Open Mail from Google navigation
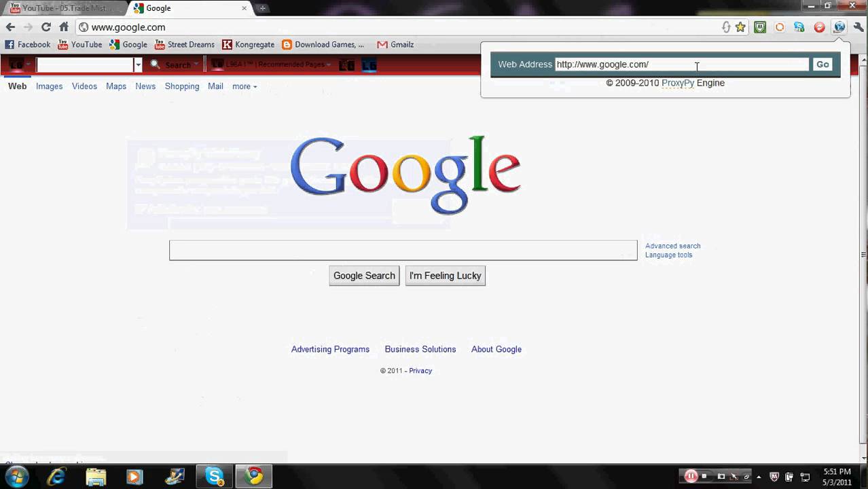Viewport: 868px width, 489px height. click(215, 86)
